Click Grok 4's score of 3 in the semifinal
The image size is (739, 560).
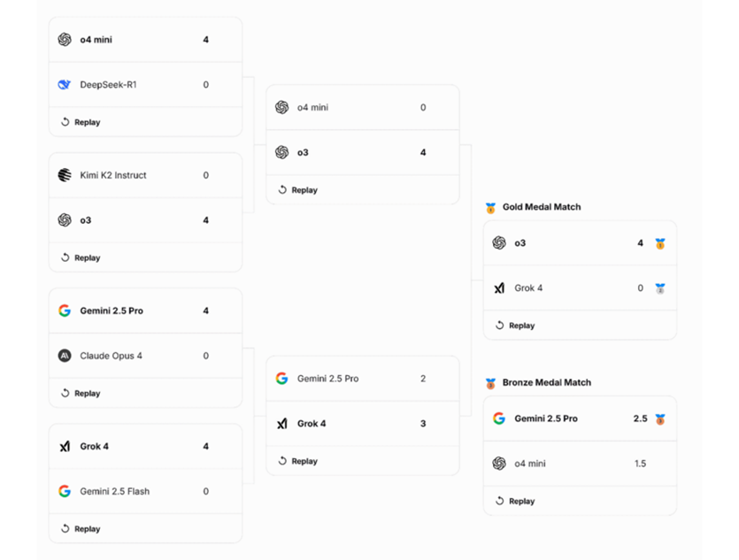coord(423,424)
